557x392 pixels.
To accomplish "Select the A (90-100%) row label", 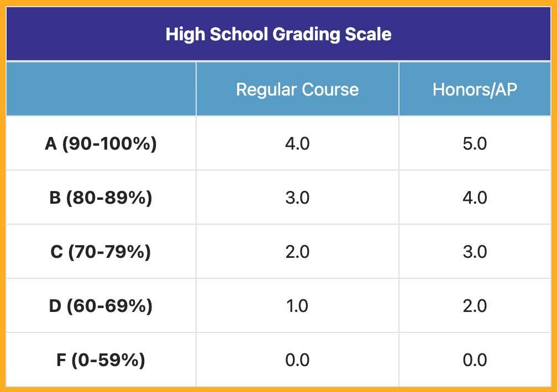I will coord(101,144).
